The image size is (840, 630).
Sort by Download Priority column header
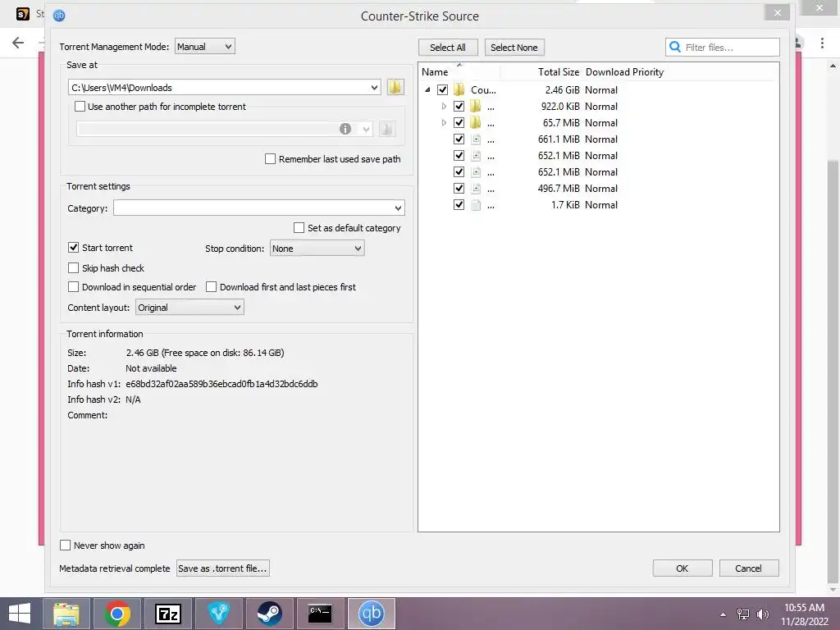(x=624, y=72)
